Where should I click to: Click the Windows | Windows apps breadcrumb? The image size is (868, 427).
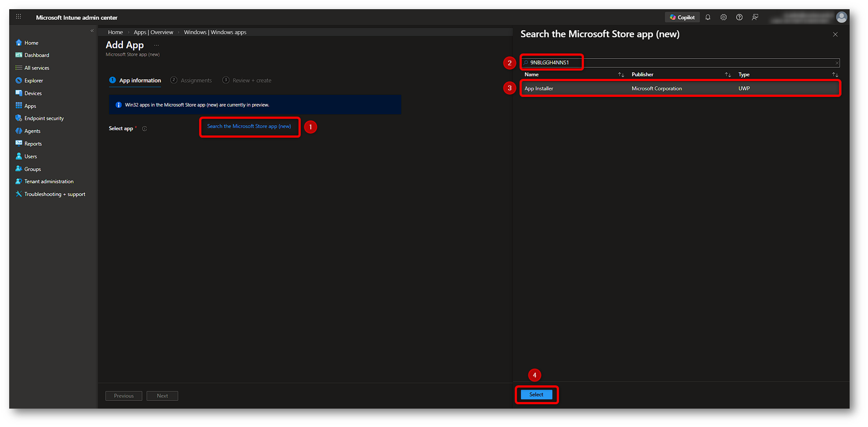[x=215, y=32]
